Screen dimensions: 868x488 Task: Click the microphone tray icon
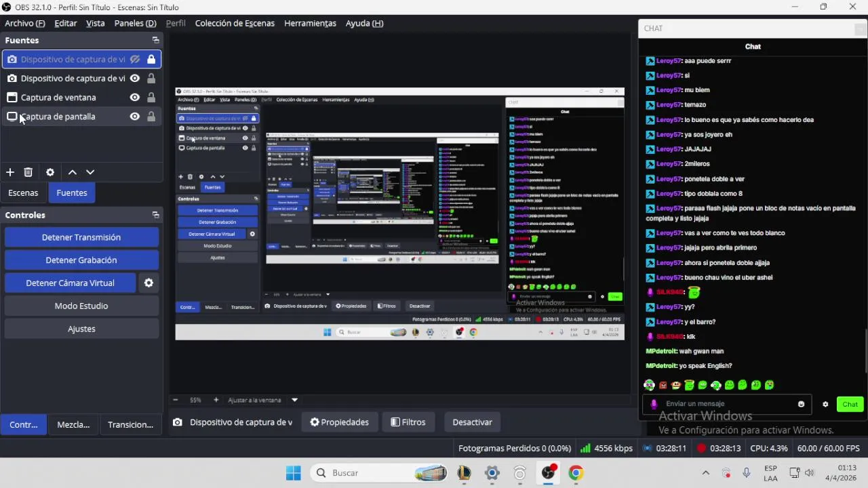tap(747, 473)
